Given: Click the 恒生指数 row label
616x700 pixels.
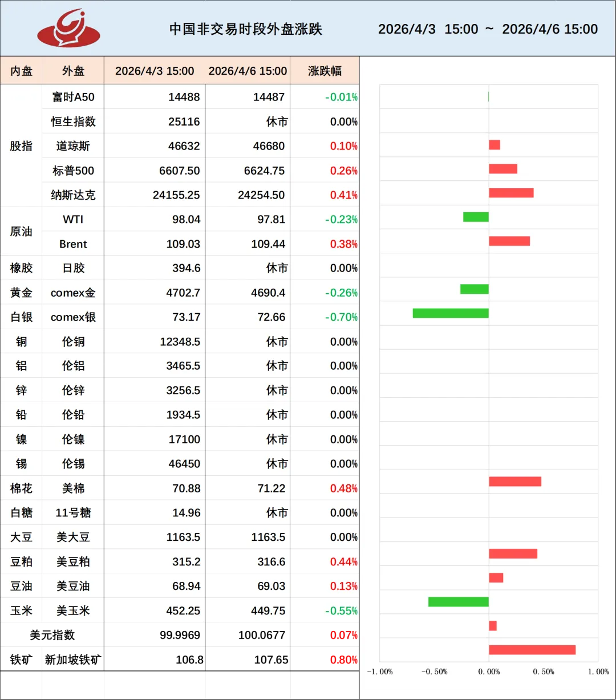Looking at the screenshot, I should (x=73, y=122).
